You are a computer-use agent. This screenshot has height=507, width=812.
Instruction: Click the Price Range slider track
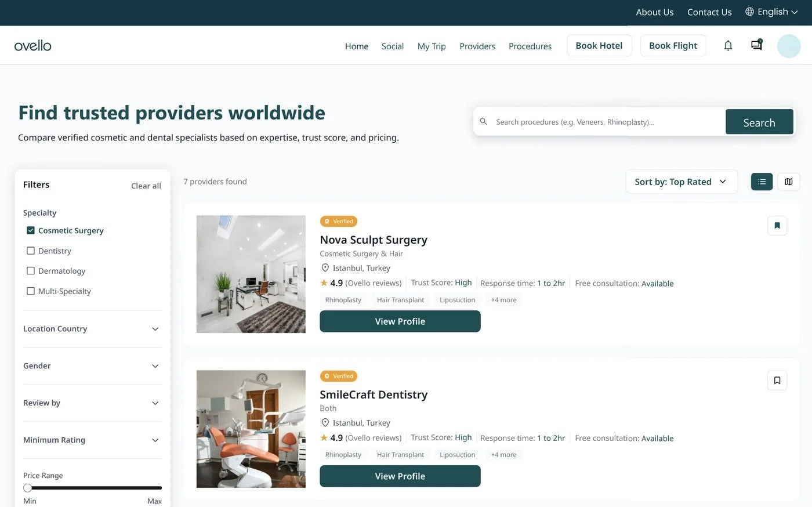click(93, 488)
